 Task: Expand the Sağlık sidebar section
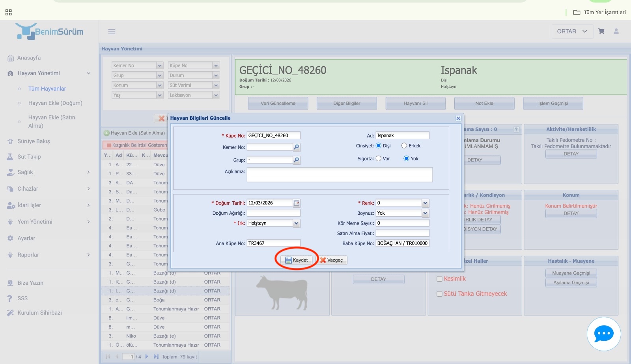tap(49, 172)
